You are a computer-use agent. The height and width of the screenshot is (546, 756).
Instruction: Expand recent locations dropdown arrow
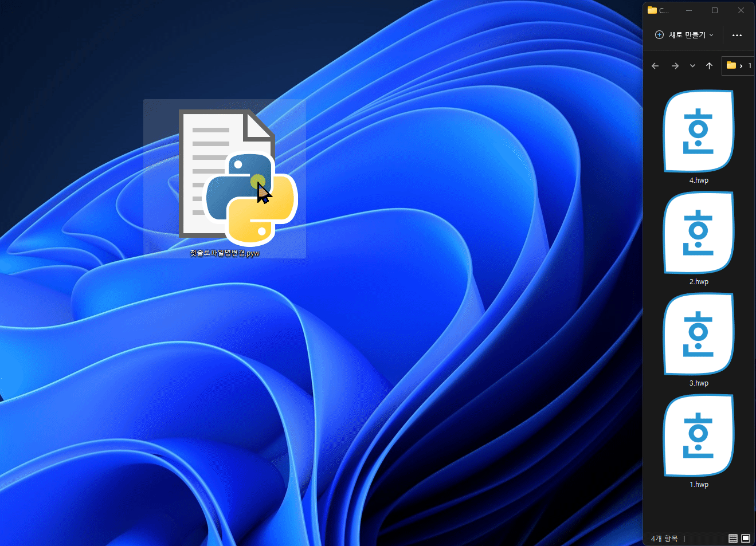point(692,66)
